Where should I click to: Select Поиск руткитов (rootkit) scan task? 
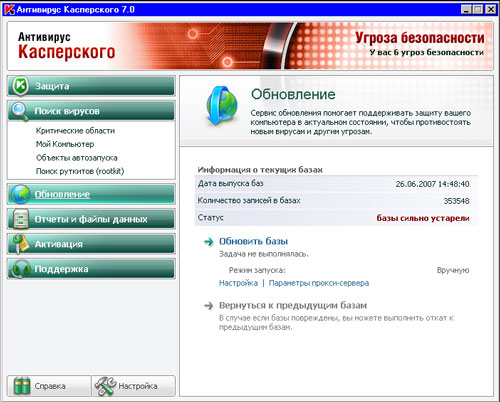coord(80,171)
